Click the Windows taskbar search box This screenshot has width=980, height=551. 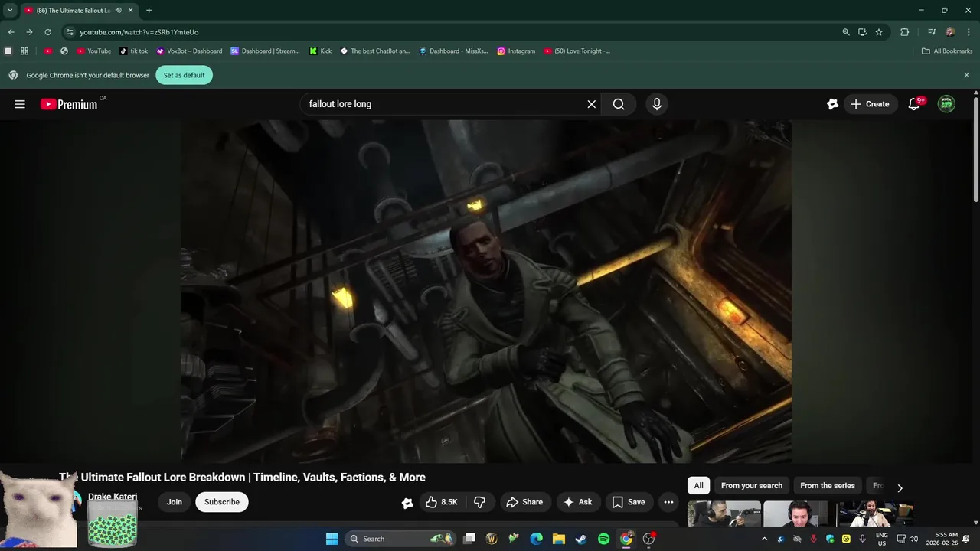tap(399, 539)
